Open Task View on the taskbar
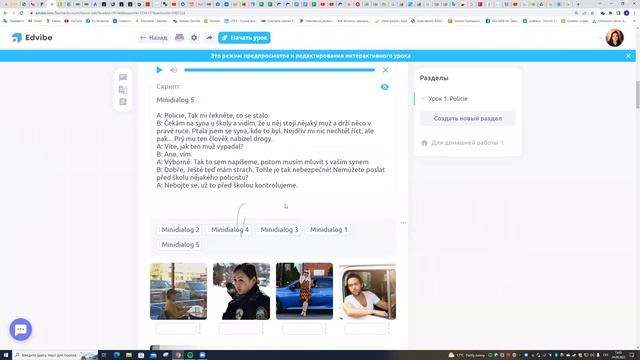 (104, 355)
